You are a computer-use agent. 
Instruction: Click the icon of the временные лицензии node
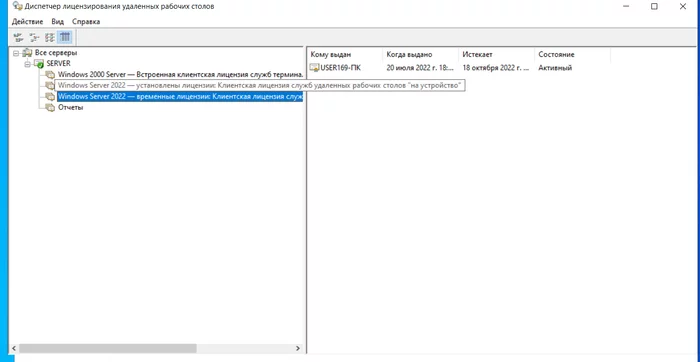[x=50, y=96]
